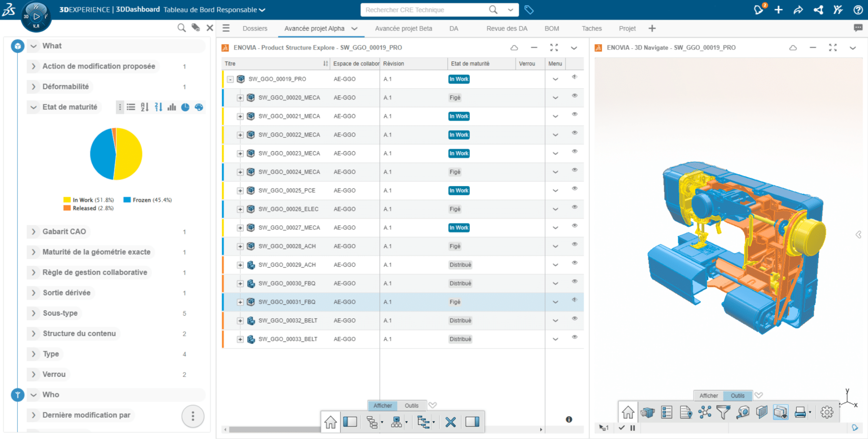Toggle visibility eye for SW_GGO_00027_MECA
The image size is (868, 439).
(575, 226)
